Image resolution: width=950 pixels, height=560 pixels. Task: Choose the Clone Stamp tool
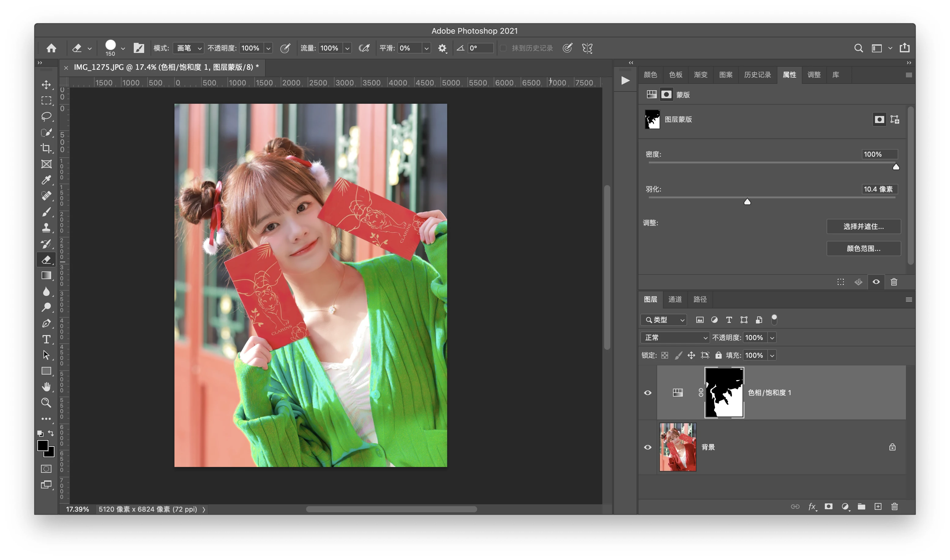tap(47, 228)
